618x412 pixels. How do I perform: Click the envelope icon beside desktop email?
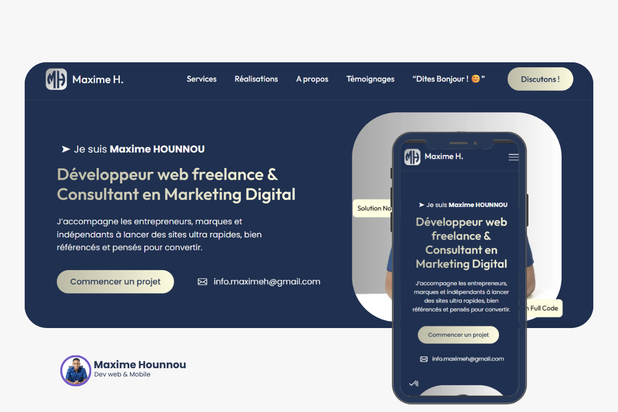click(202, 282)
